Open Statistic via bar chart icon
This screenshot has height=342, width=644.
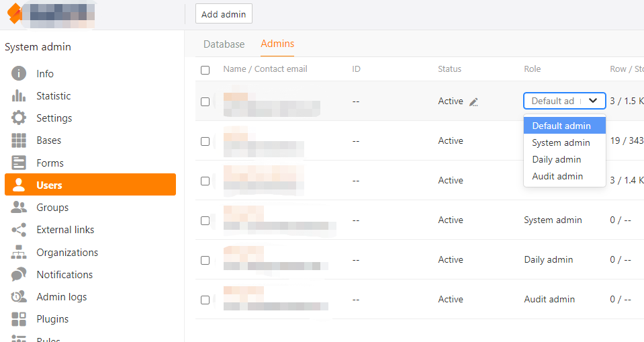pos(19,96)
